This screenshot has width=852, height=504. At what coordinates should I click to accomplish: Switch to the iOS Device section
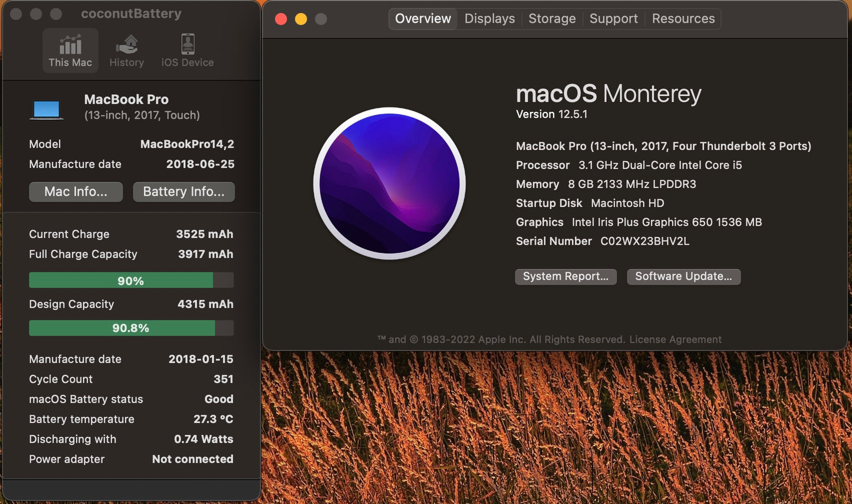(187, 50)
